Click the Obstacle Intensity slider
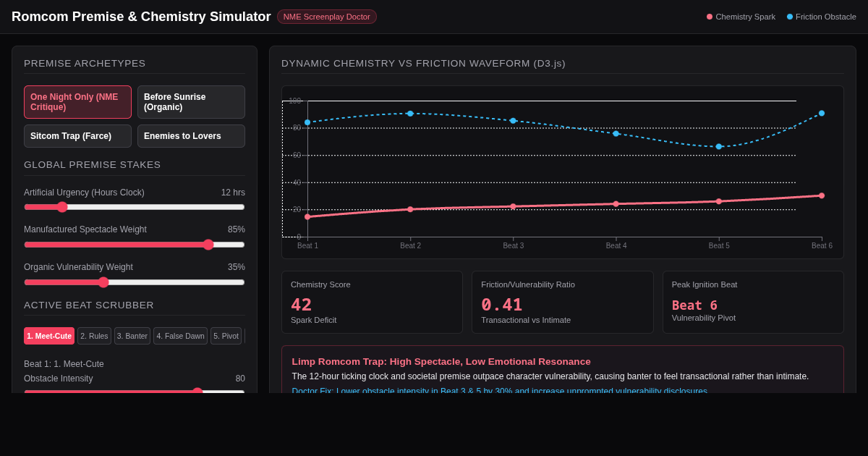Image resolution: width=868 pixels, height=456 pixels. coord(135,392)
